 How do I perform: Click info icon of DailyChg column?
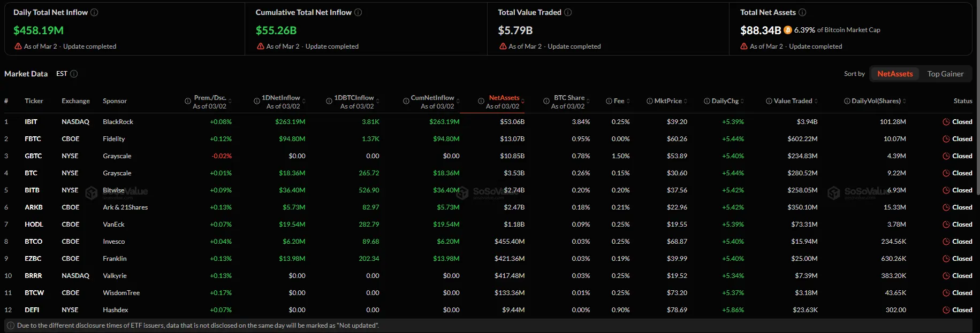(707, 101)
